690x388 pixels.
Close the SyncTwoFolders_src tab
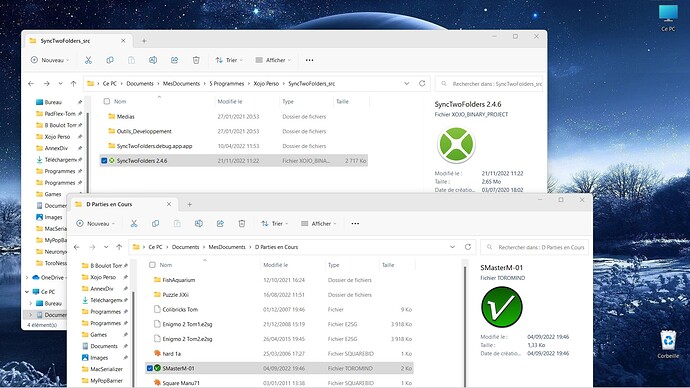click(123, 41)
